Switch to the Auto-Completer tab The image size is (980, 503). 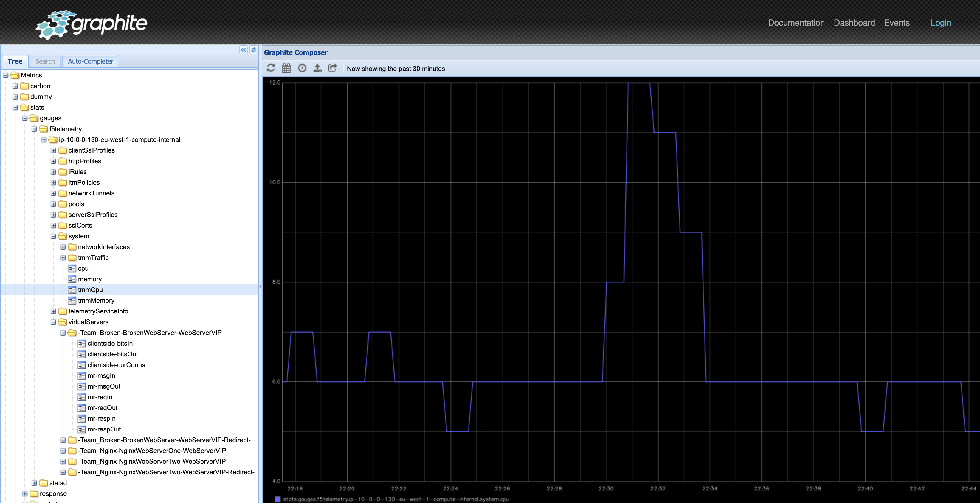click(x=90, y=61)
